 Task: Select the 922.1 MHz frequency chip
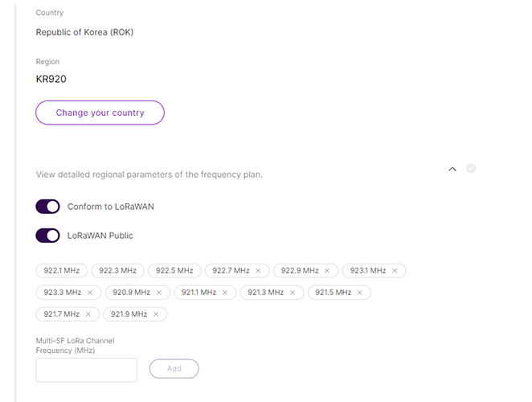point(61,271)
